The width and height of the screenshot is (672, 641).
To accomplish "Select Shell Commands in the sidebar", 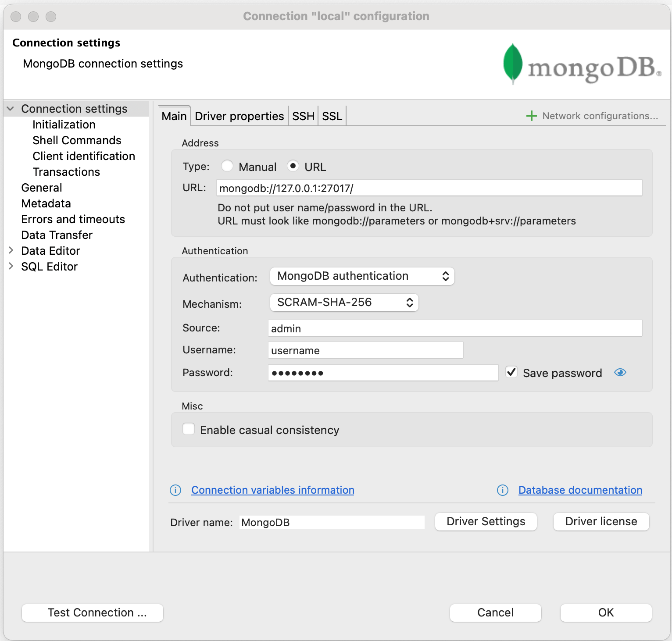I will [77, 140].
